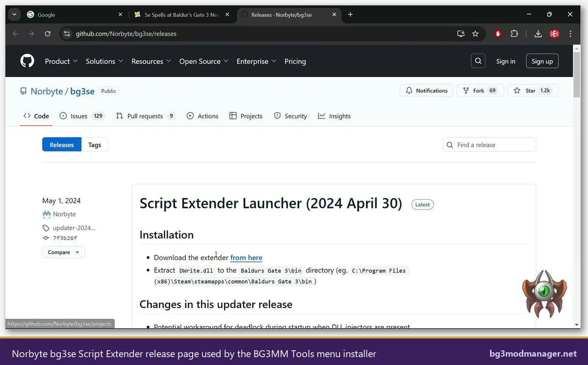Click the Latest release badge

point(422,205)
